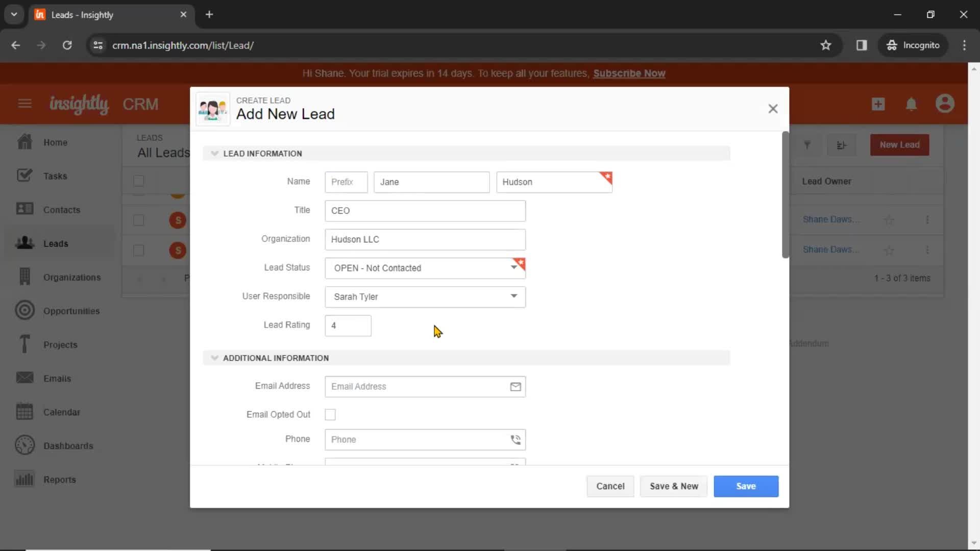Image resolution: width=980 pixels, height=551 pixels.
Task: Click the Save button to create lead
Action: tap(746, 486)
